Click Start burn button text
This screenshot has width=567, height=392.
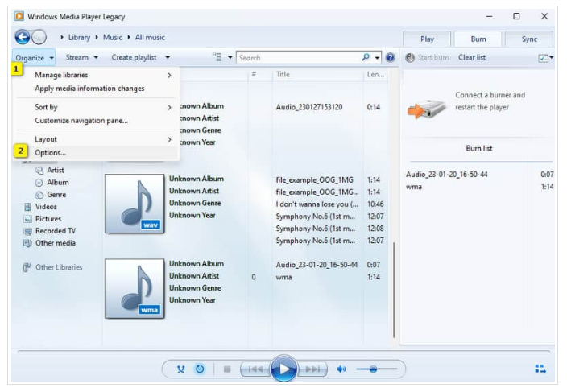point(433,57)
